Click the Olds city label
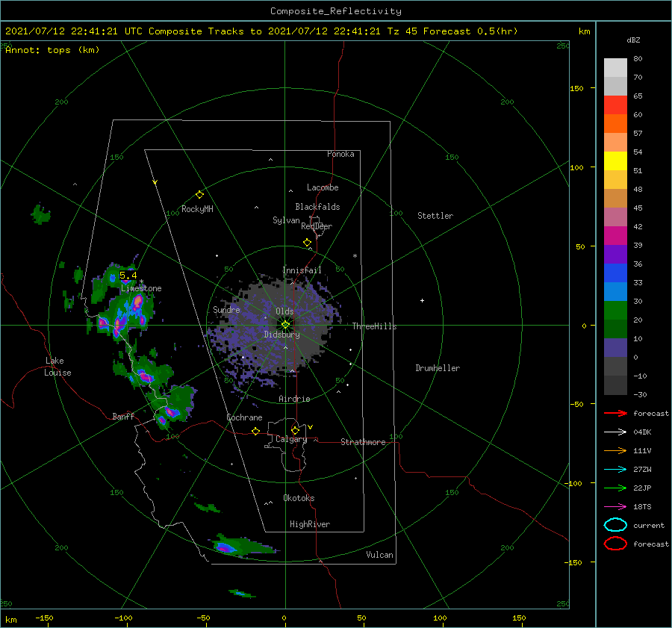672x628 pixels. [x=284, y=311]
